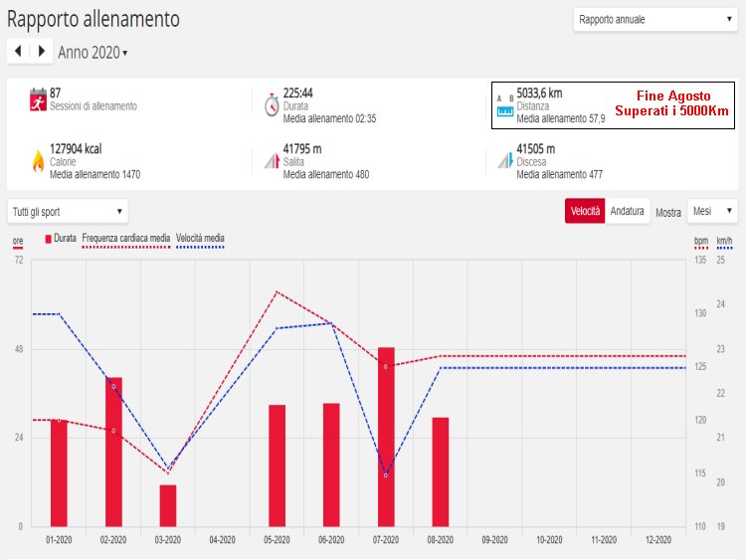Click the training sessions calendar icon
The height and width of the screenshot is (560, 746).
coord(38,99)
